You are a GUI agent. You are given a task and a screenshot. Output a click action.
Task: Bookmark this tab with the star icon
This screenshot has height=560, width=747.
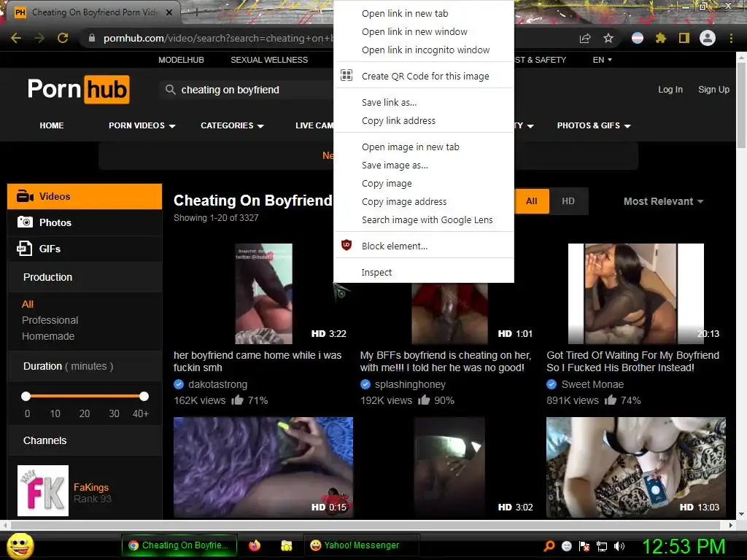pos(608,38)
